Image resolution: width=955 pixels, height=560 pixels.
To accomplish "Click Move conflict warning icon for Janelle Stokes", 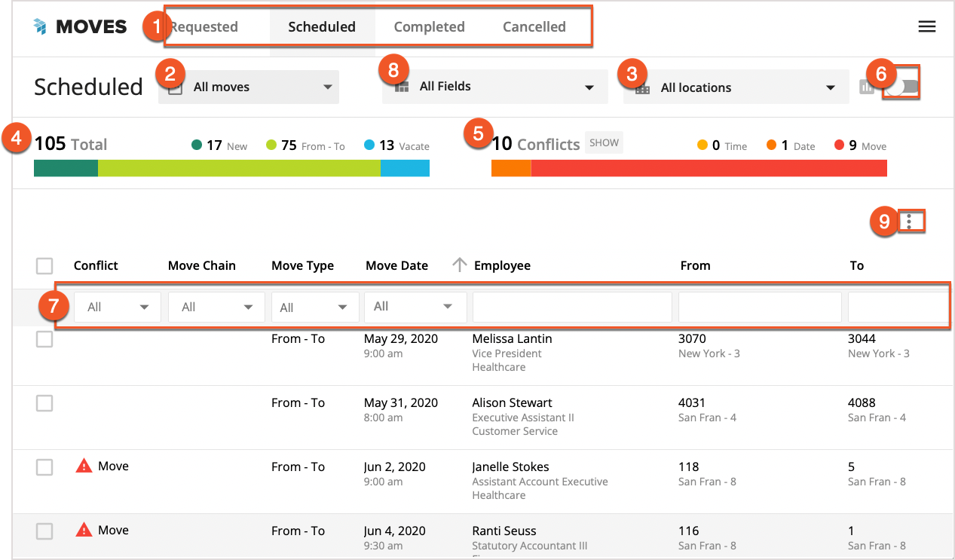I will 84,467.
